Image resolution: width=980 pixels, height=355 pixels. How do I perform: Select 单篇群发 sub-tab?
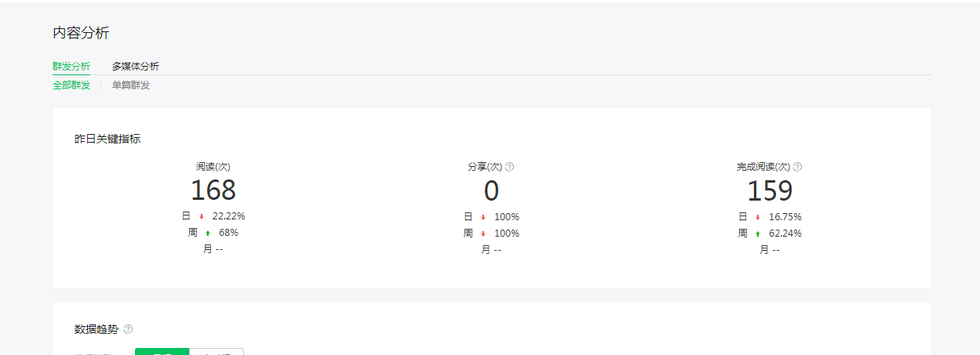coord(131,85)
